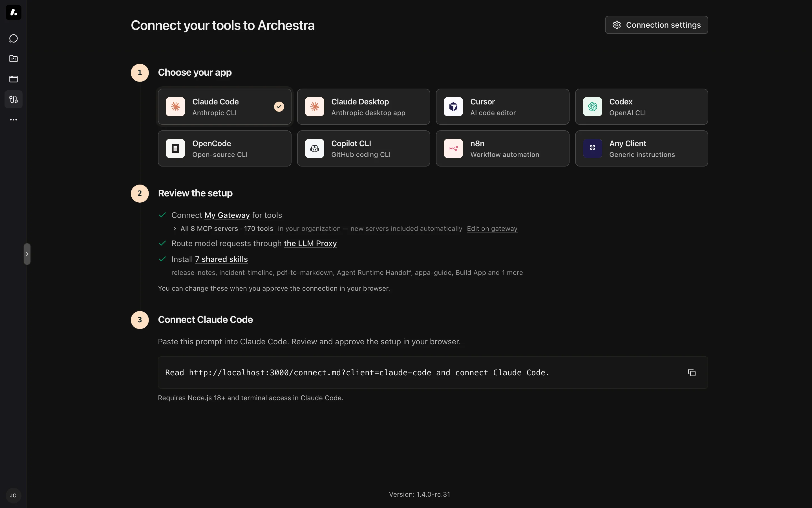Select n8n Workflow automation card

(503, 148)
